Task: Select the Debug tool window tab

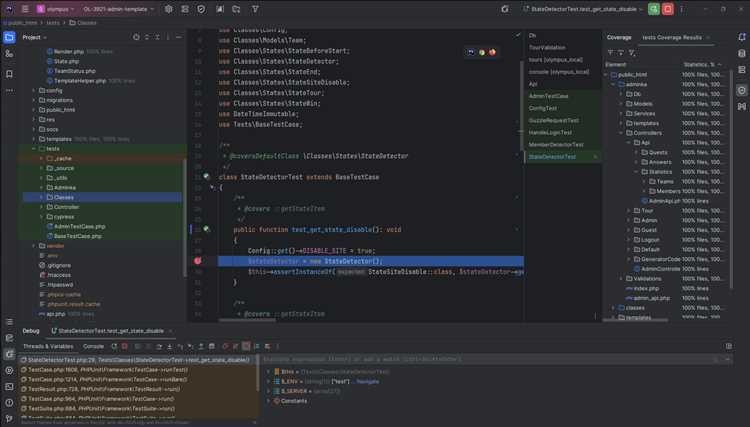Action: point(31,331)
